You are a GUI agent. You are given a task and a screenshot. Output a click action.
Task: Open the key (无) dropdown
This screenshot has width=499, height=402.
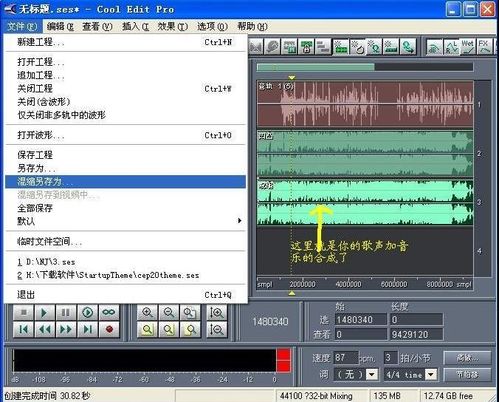click(372, 374)
